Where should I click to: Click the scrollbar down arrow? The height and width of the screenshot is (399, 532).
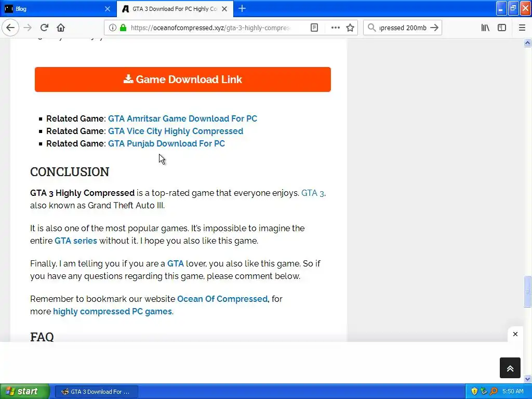point(527,379)
